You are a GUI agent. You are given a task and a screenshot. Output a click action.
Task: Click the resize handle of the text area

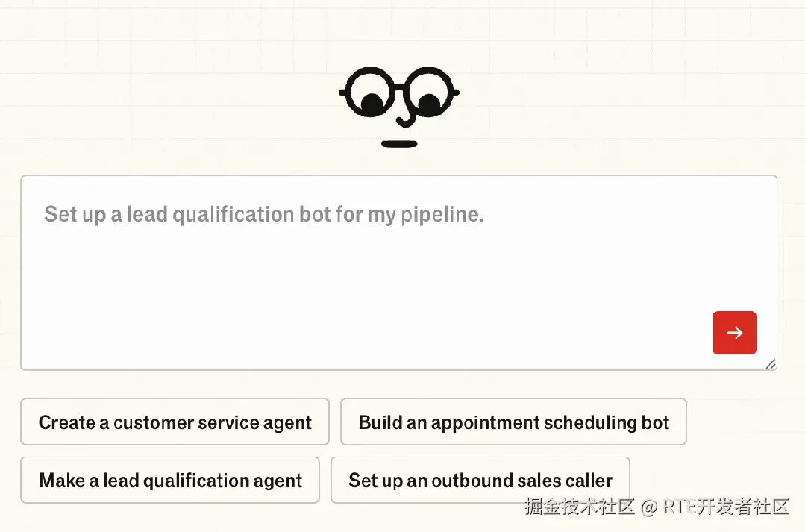771,364
